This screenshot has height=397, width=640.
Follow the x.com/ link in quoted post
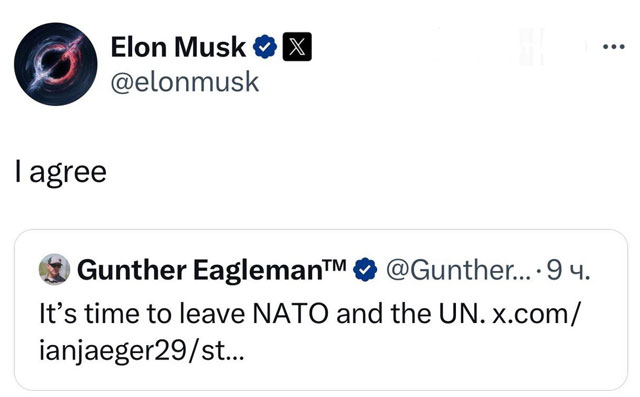pyautogui.click(x=536, y=314)
